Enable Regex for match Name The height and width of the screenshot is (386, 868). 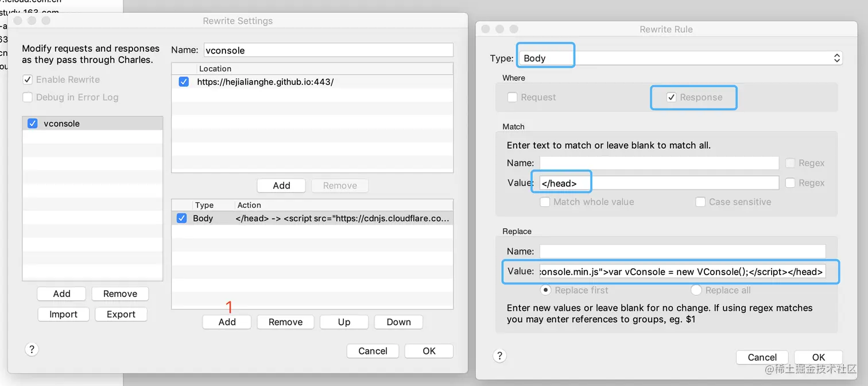coord(790,163)
